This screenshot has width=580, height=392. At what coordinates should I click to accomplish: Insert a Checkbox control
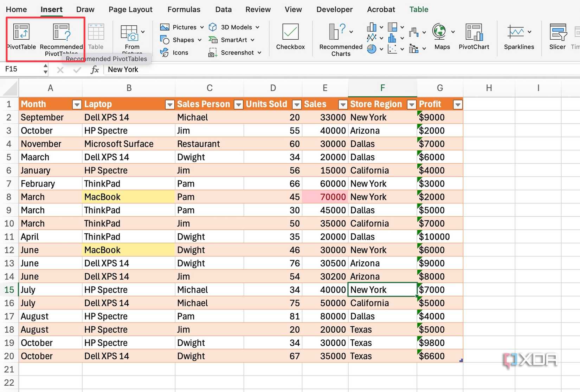290,37
